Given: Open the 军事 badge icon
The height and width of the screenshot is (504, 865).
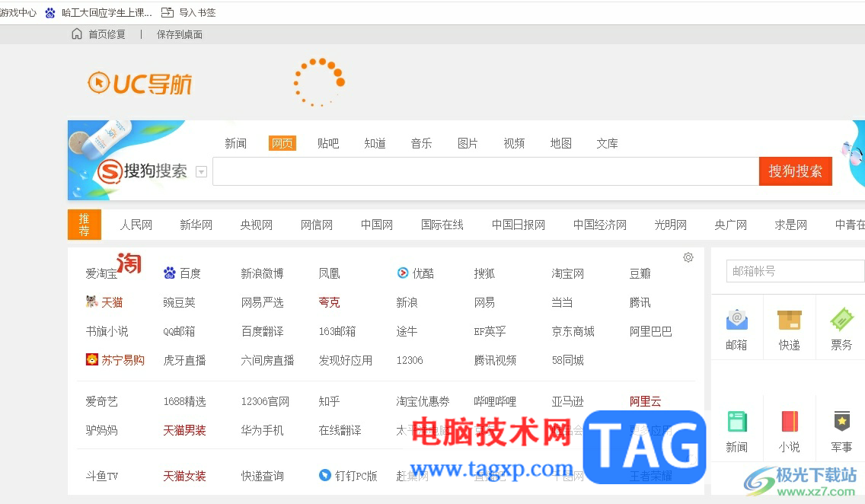Looking at the screenshot, I should pos(842,422).
